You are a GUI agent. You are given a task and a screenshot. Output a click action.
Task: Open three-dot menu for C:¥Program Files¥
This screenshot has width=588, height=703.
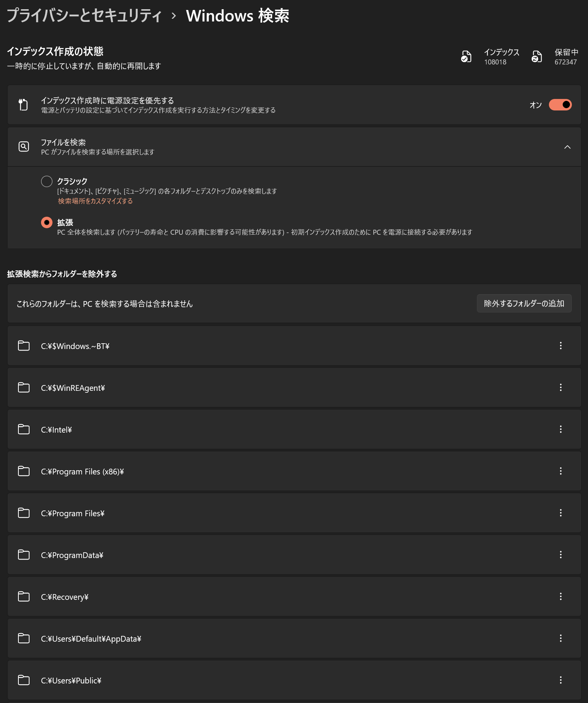560,513
